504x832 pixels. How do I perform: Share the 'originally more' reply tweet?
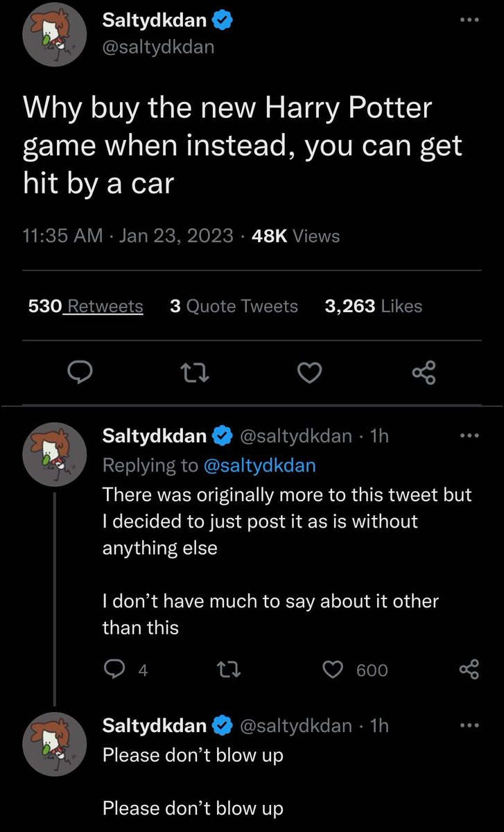point(469,670)
